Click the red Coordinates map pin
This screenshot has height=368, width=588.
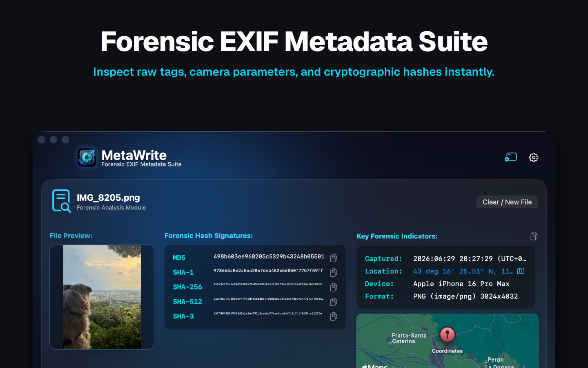click(x=447, y=334)
